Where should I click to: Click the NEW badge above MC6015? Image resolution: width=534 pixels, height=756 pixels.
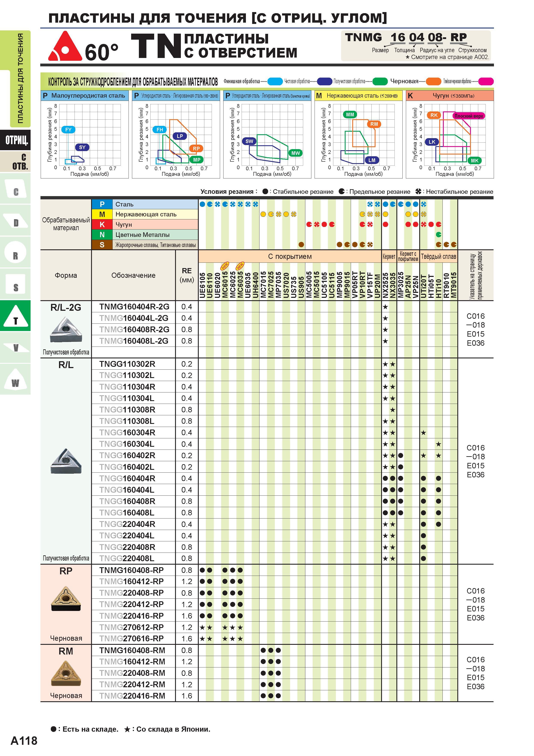225,266
